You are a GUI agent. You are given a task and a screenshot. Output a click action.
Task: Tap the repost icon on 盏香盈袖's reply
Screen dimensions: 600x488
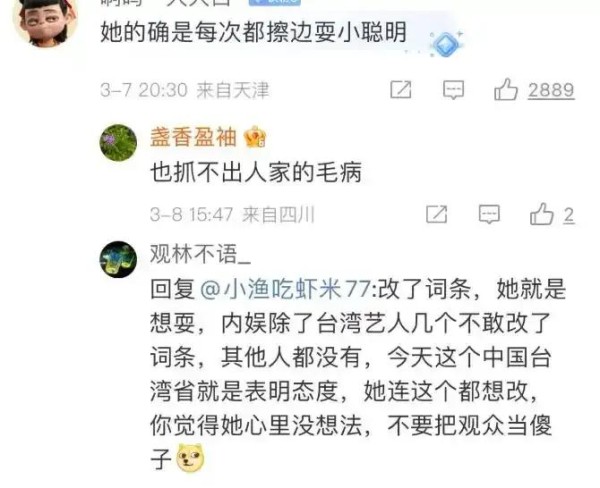(437, 214)
